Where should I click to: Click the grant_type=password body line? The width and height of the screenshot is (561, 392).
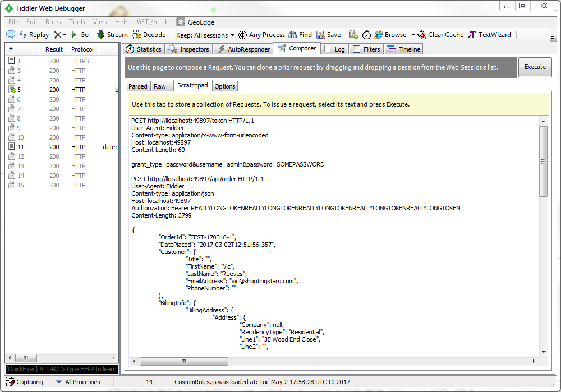[228, 164]
